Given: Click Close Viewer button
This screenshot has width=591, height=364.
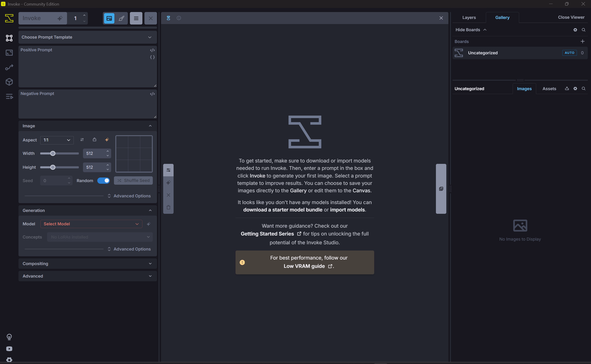Looking at the screenshot, I should [571, 17].
